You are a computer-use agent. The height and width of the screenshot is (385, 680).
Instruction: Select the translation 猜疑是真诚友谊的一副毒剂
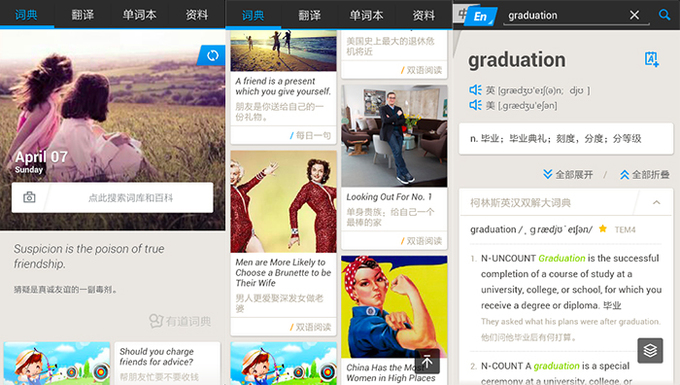tap(65, 289)
